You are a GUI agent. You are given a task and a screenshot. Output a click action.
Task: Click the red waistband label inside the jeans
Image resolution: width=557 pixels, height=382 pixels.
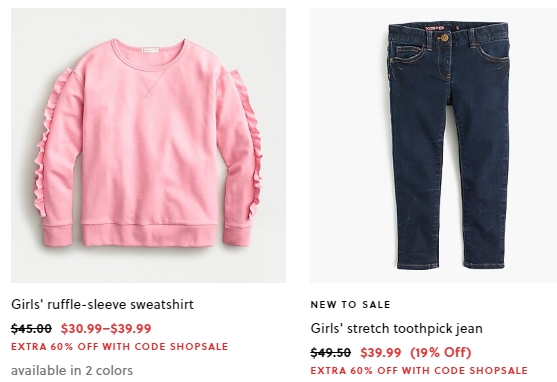tap(434, 28)
